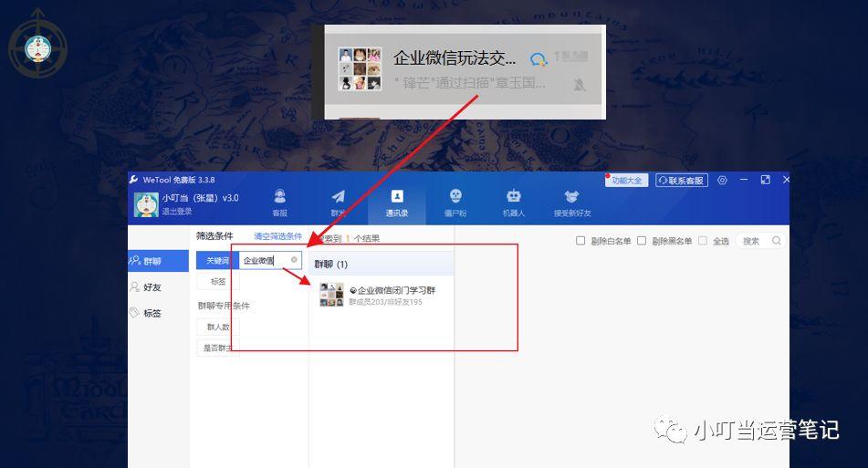Click the muted bell icon in chat snippet
The width and height of the screenshot is (868, 468).
[579, 85]
